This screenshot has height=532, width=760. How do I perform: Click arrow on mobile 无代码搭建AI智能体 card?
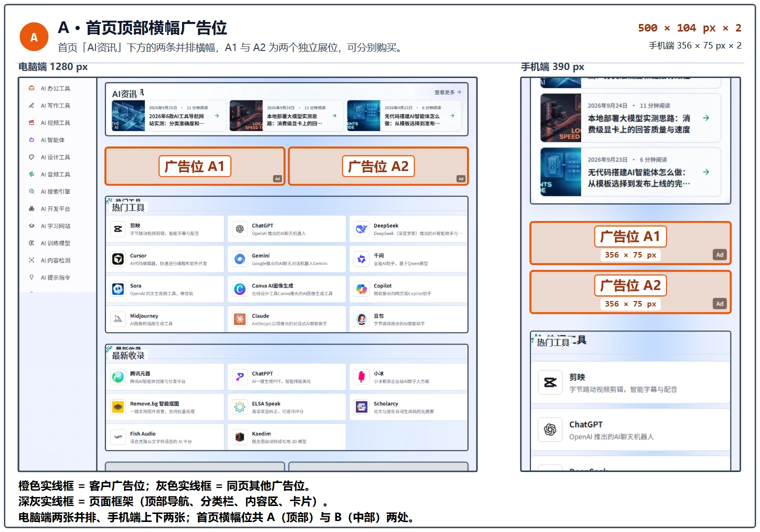pos(706,172)
